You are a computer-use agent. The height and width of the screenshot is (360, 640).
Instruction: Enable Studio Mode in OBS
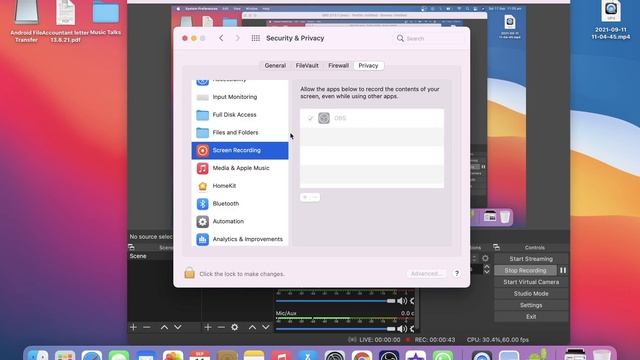tap(531, 293)
